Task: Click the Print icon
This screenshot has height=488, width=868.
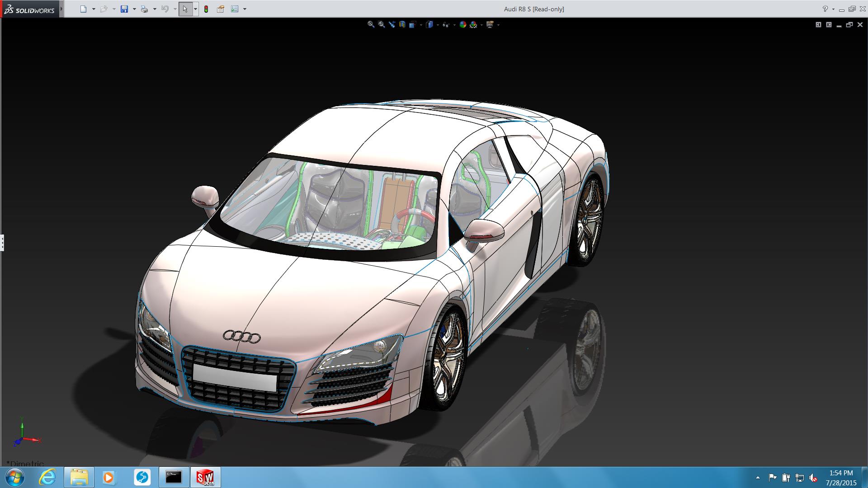Action: (x=144, y=9)
